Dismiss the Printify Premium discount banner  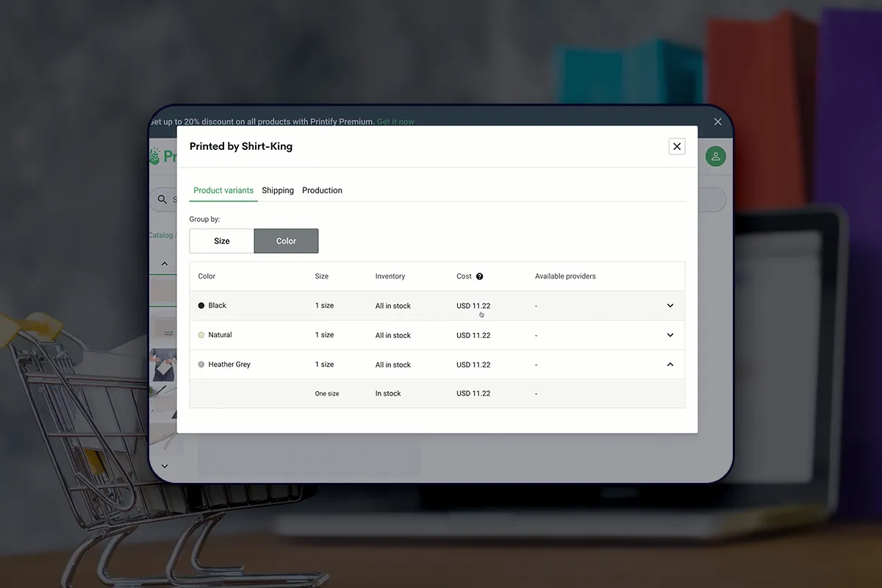click(x=718, y=121)
